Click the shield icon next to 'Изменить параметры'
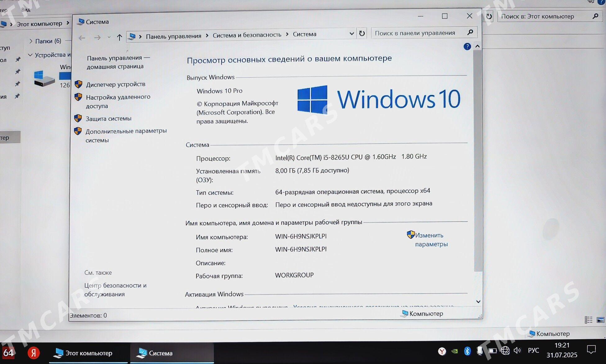The image size is (606, 364). click(x=411, y=235)
